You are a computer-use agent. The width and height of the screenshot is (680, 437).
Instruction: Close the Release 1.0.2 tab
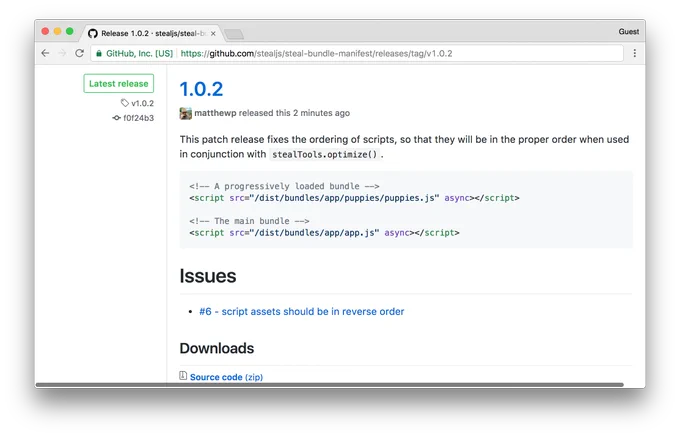[x=213, y=33]
